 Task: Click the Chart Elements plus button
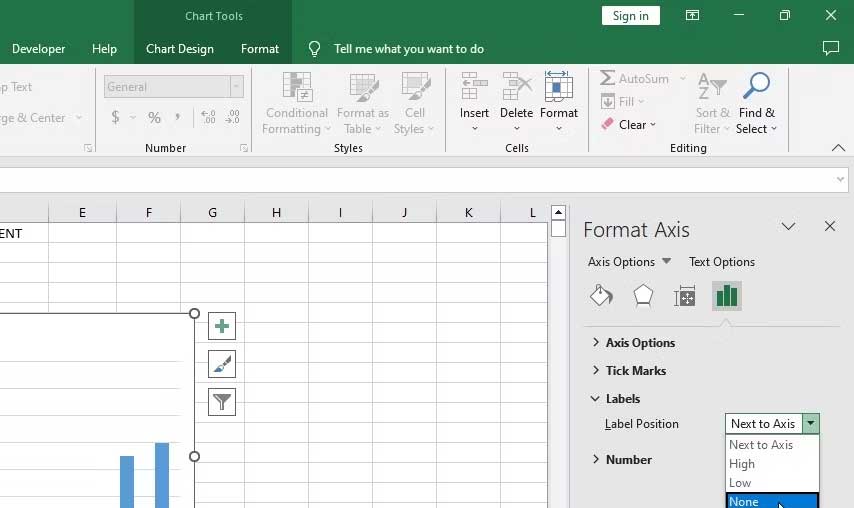click(222, 326)
